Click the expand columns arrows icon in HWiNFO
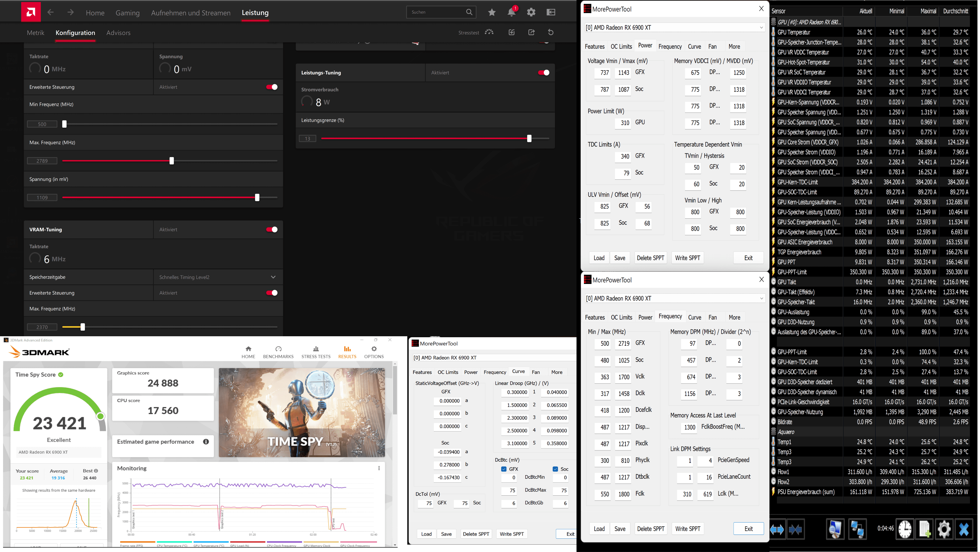This screenshot has width=980, height=552. (x=776, y=529)
